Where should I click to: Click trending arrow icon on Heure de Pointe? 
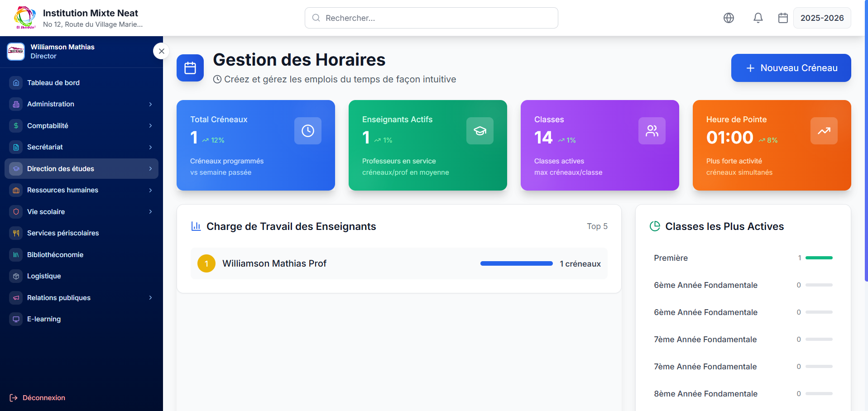pos(824,131)
